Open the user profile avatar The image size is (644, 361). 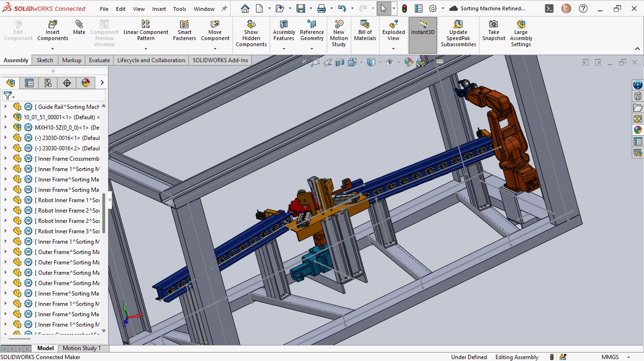(x=566, y=8)
